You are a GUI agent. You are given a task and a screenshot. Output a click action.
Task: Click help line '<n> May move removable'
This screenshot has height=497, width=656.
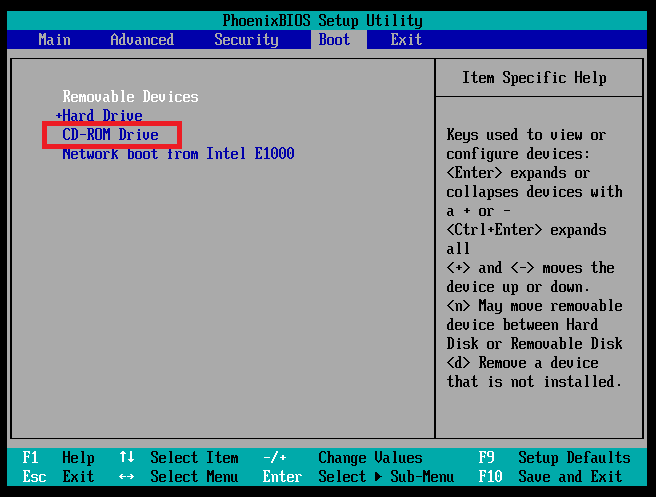pyautogui.click(x=534, y=306)
